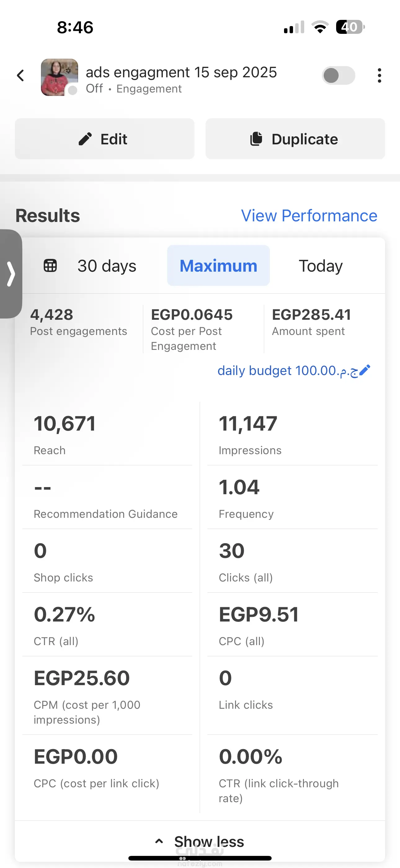Tap the battery status icon

350,27
